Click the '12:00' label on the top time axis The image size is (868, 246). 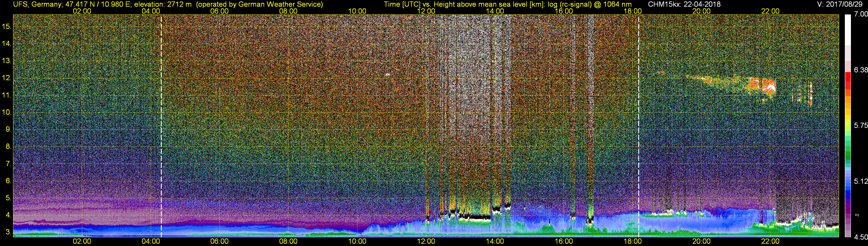coord(426,11)
